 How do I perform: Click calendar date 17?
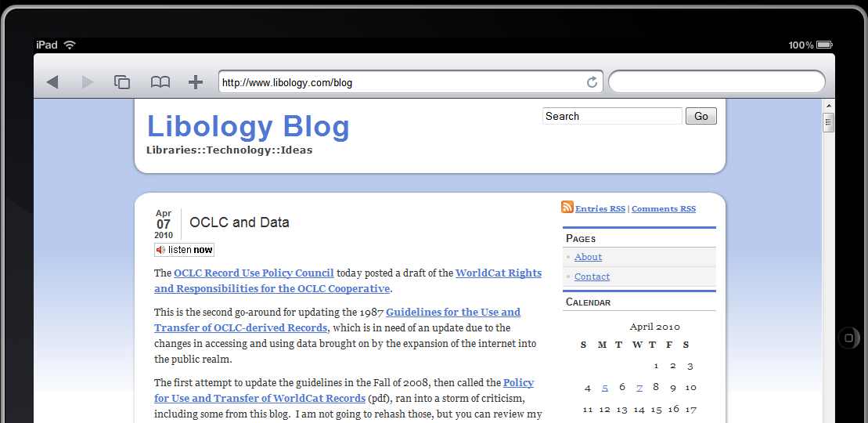click(x=690, y=409)
